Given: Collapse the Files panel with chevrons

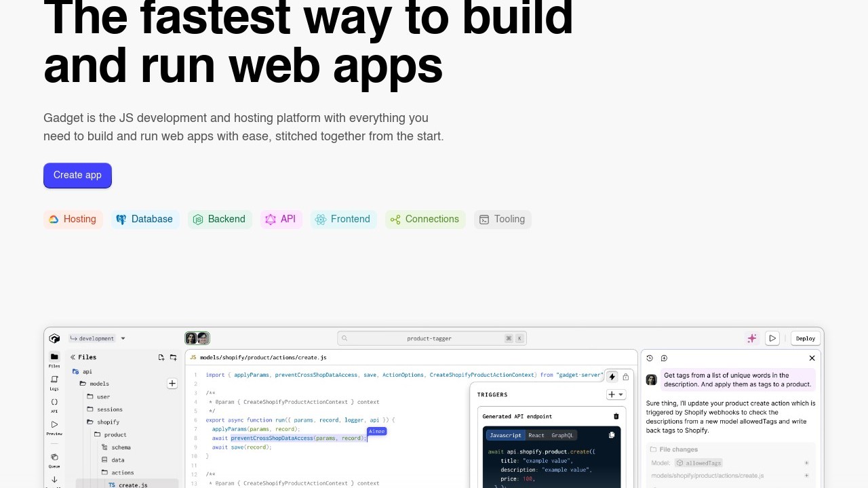Looking at the screenshot, I should coord(73,357).
